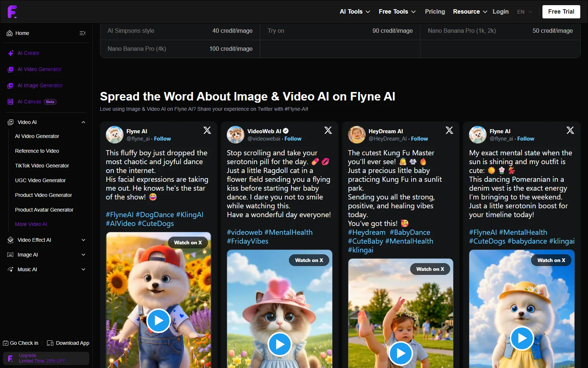Image resolution: width=588 pixels, height=368 pixels.
Task: Click the #FridayVibes hashtag
Action: (x=248, y=241)
